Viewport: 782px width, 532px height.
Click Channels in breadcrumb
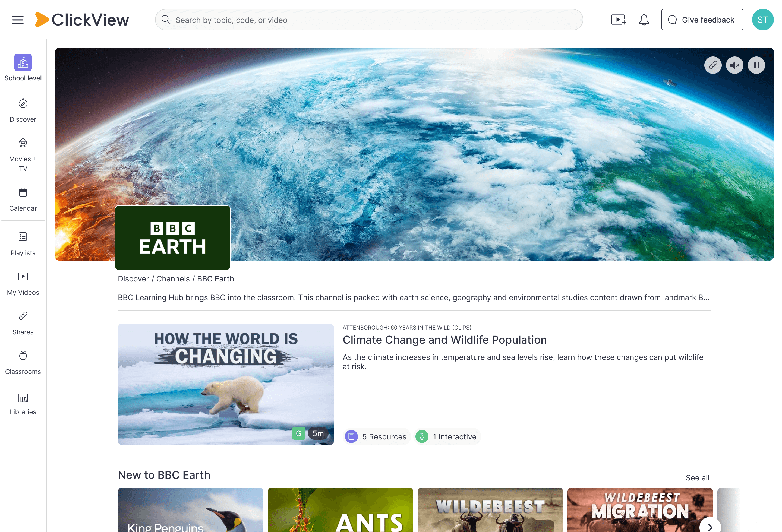173,279
